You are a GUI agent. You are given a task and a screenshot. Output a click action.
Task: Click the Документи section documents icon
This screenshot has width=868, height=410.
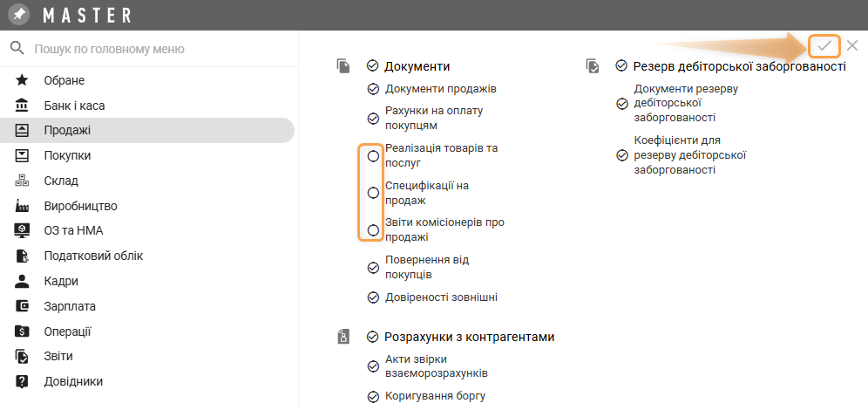(344, 66)
